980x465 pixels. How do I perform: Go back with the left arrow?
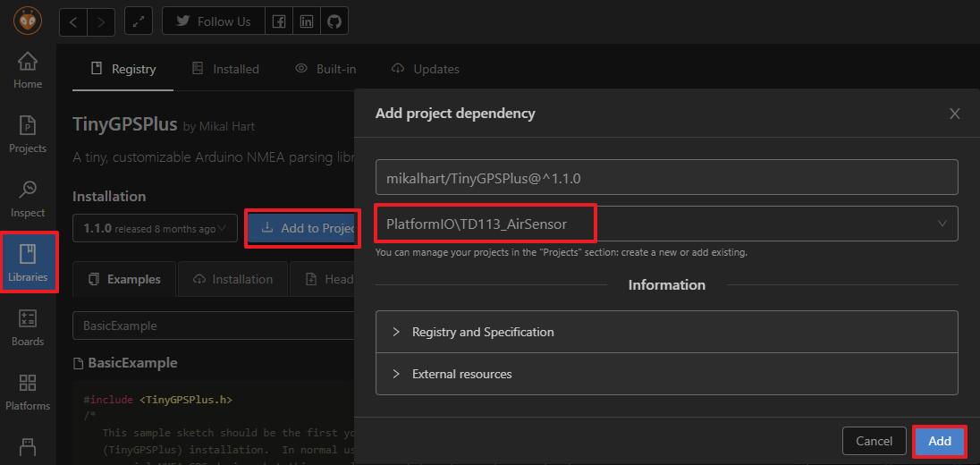(73, 21)
